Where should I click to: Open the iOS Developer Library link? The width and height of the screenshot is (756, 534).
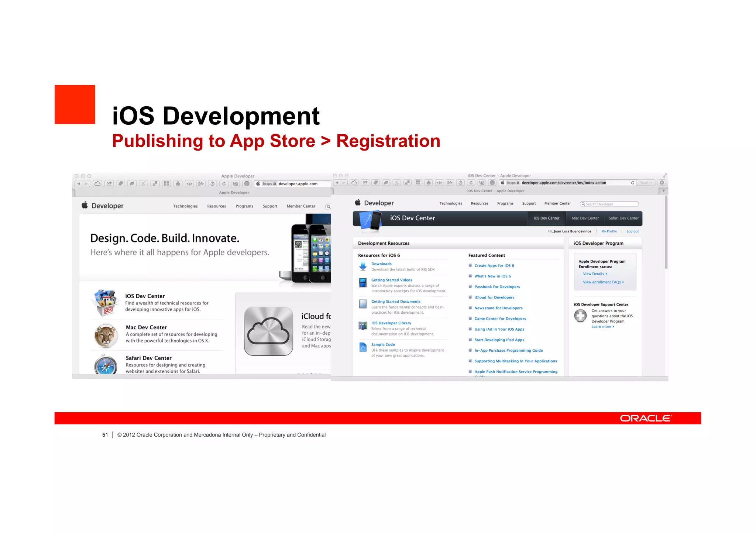[x=391, y=323]
